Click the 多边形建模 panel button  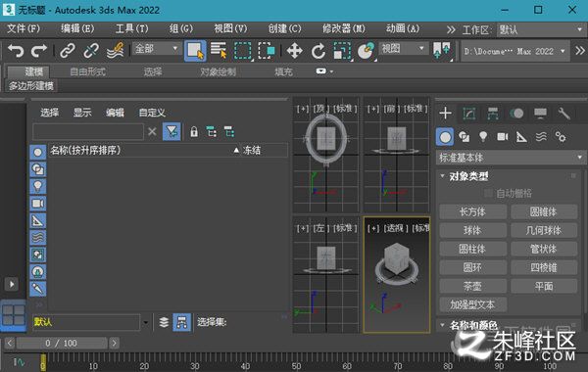[x=31, y=86]
